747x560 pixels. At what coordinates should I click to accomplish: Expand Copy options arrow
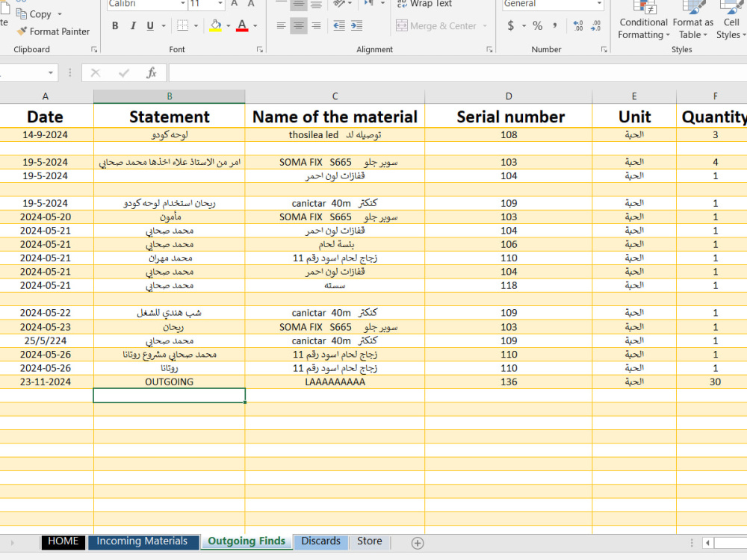click(60, 13)
